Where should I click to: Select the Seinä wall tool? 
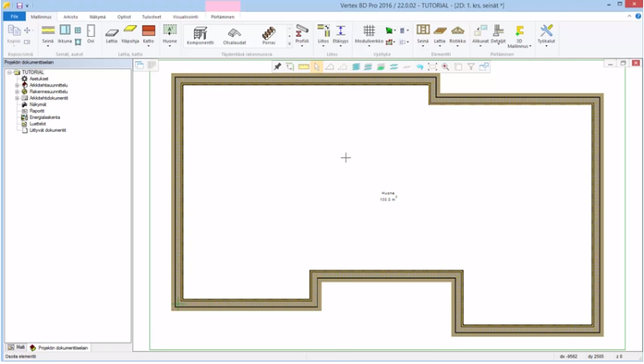47,34
